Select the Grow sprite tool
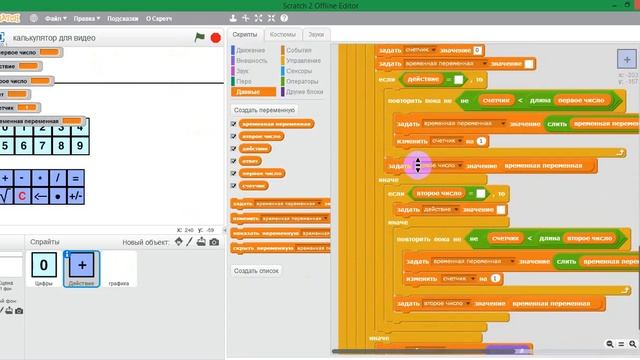The width and height of the screenshot is (640, 360). pyautogui.click(x=258, y=18)
